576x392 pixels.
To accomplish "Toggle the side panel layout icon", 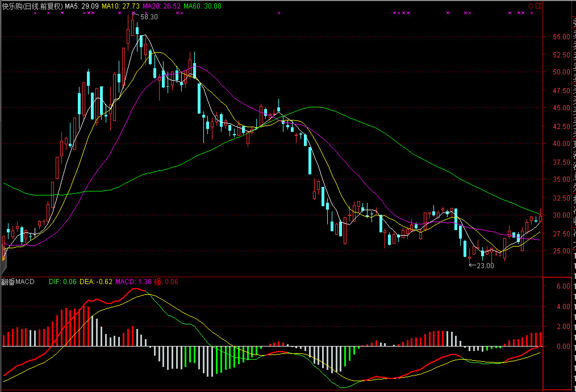I will [x=539, y=6].
